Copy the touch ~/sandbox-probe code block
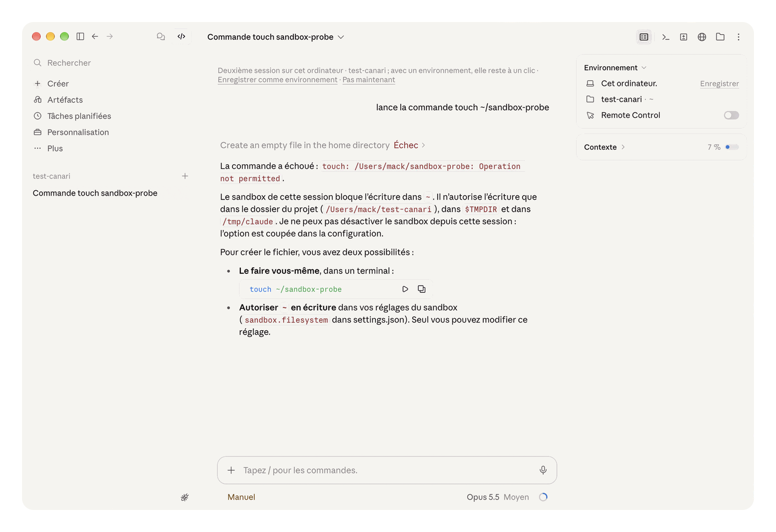 422,289
